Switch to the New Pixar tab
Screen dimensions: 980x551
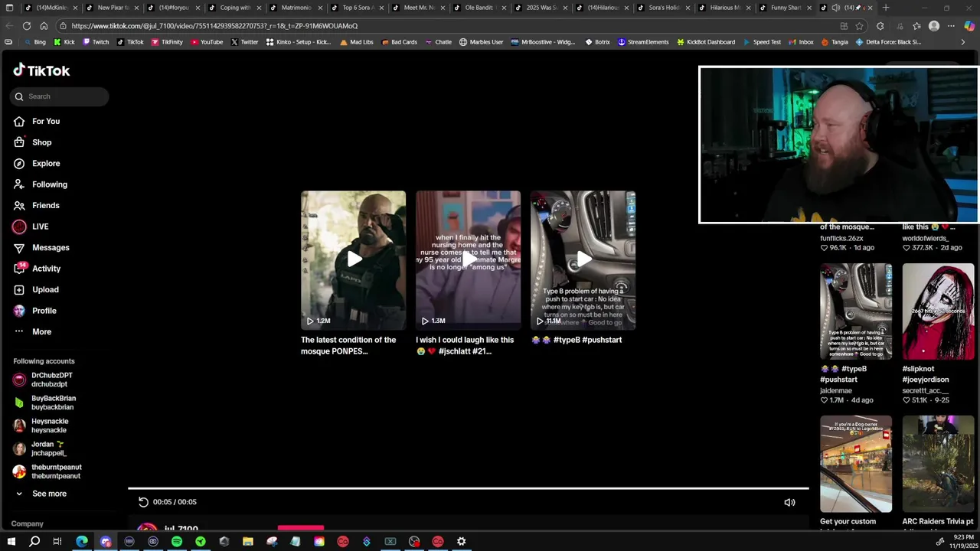point(113,8)
